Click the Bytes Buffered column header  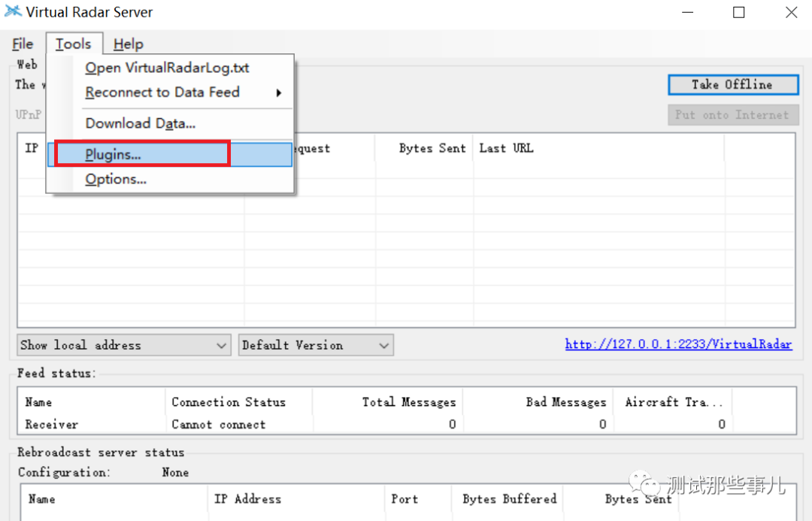pos(507,499)
